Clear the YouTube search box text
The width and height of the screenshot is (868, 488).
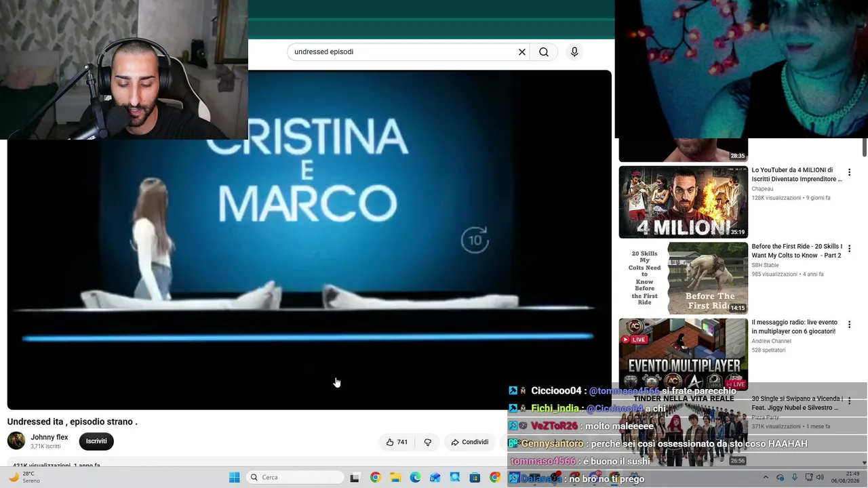[522, 52]
